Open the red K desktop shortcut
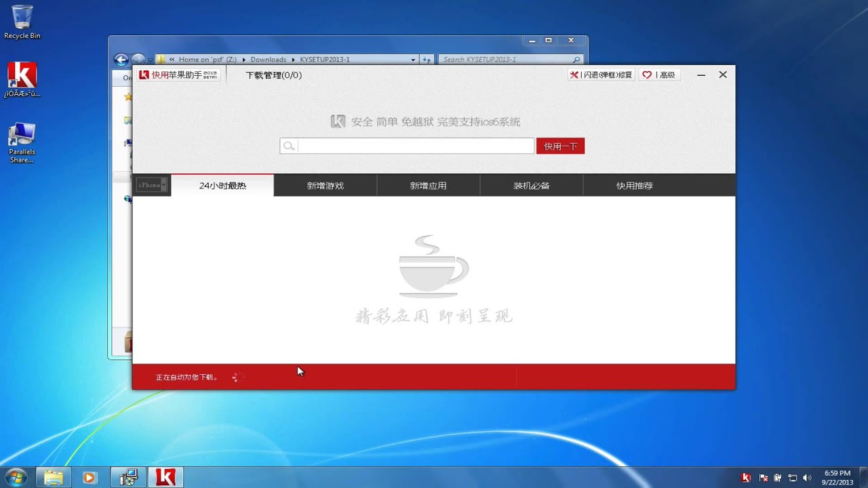This screenshot has width=868, height=488. point(22,80)
